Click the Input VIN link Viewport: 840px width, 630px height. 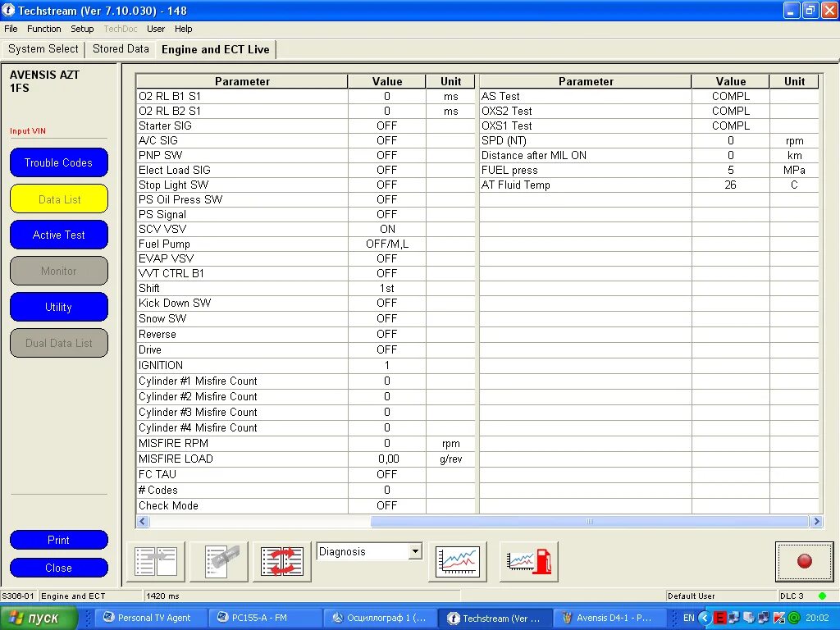click(28, 130)
